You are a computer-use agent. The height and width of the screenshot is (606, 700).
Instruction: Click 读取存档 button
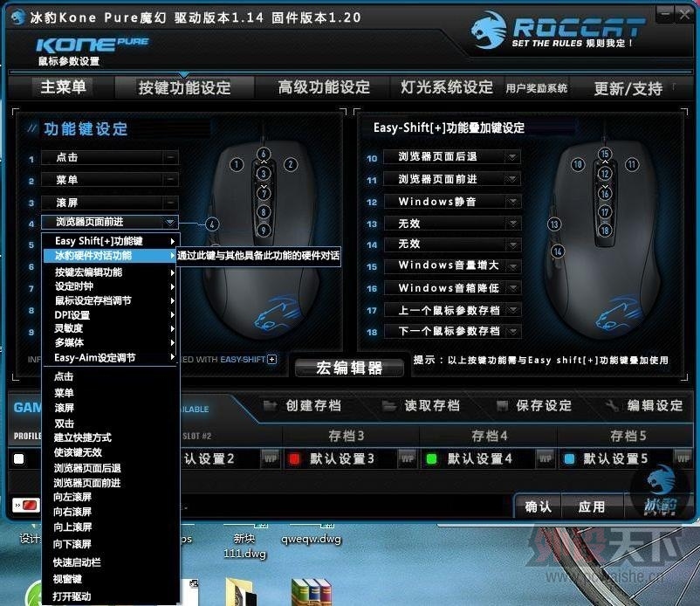coord(421,405)
